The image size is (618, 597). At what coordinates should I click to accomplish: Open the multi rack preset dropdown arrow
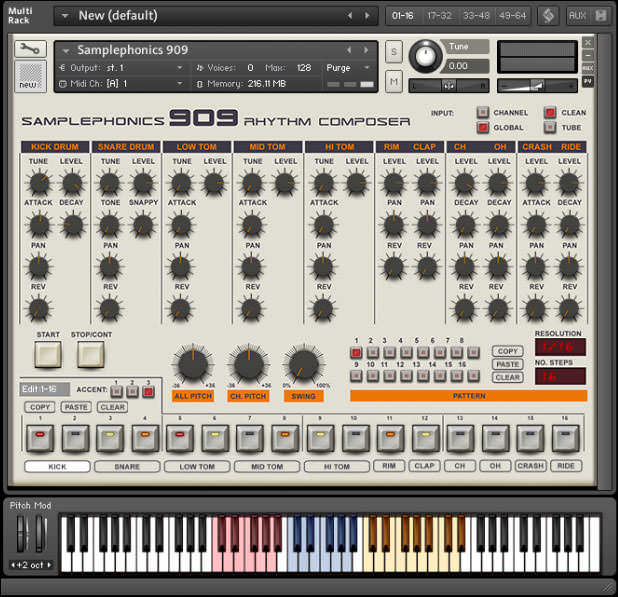(65, 16)
